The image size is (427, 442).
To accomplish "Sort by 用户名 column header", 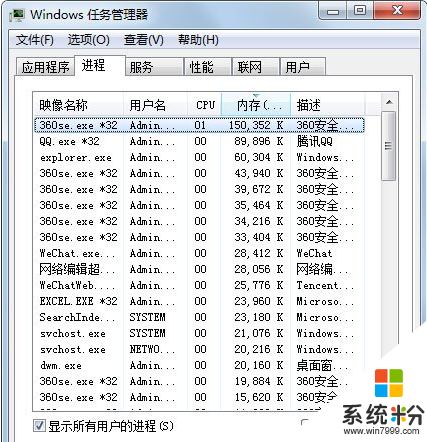I will (155, 105).
